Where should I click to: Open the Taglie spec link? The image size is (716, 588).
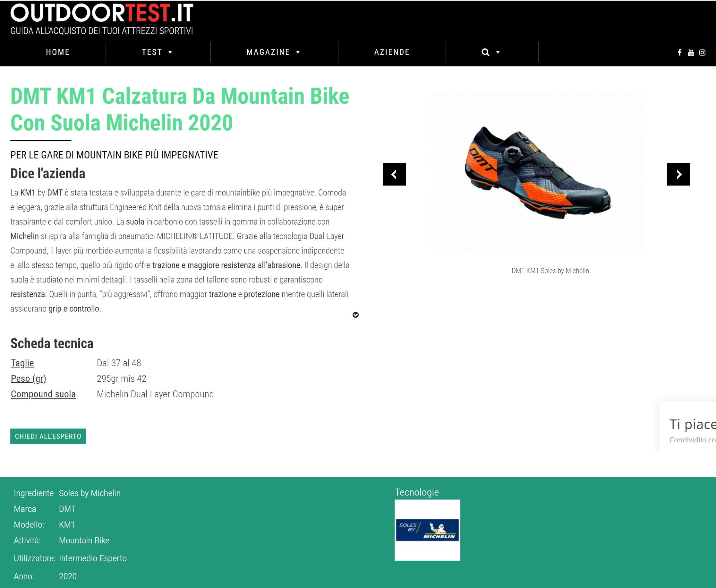pyautogui.click(x=22, y=363)
